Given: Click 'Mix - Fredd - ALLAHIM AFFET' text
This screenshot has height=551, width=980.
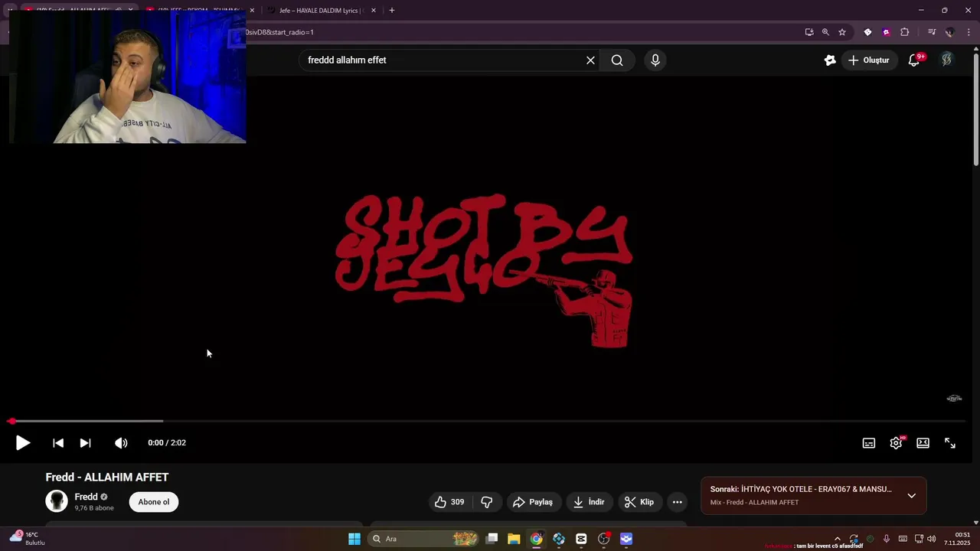Looking at the screenshot, I should pyautogui.click(x=754, y=502).
